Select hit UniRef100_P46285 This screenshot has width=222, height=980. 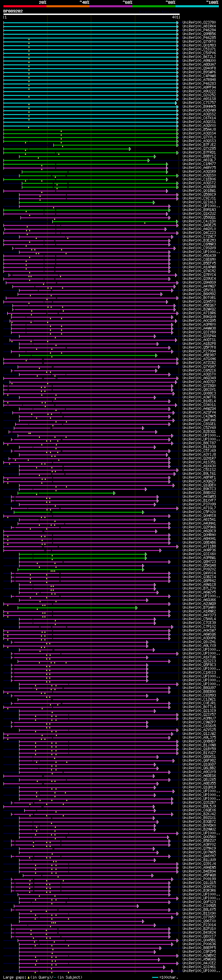(199, 38)
